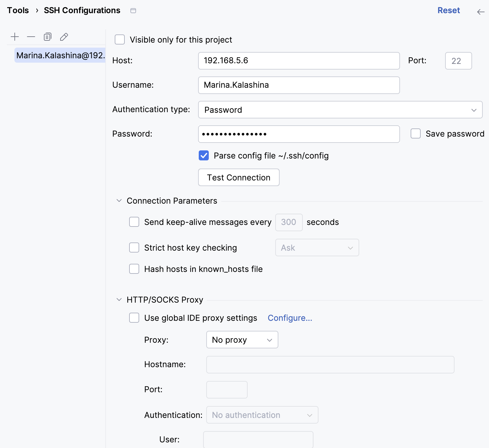Viewport: 489px width, 448px height.
Task: Collapse the Connection Parameters section
Action: click(119, 201)
